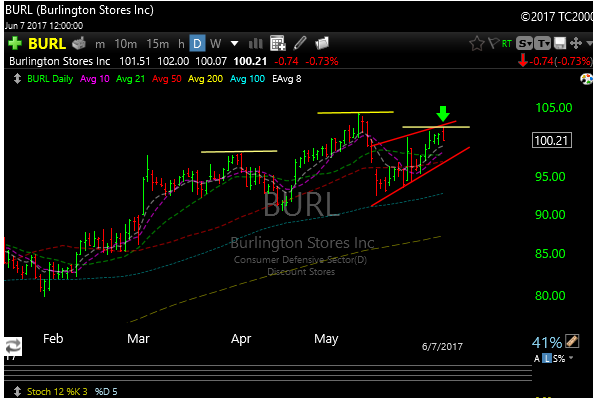The width and height of the screenshot is (593, 398).
Task: Click the star favorite icon
Action: click(477, 44)
